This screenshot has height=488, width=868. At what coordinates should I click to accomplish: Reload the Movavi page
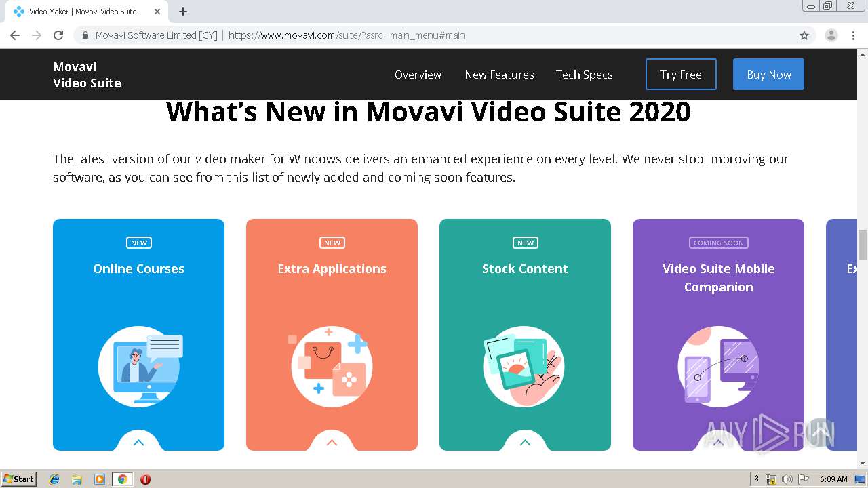(x=58, y=35)
